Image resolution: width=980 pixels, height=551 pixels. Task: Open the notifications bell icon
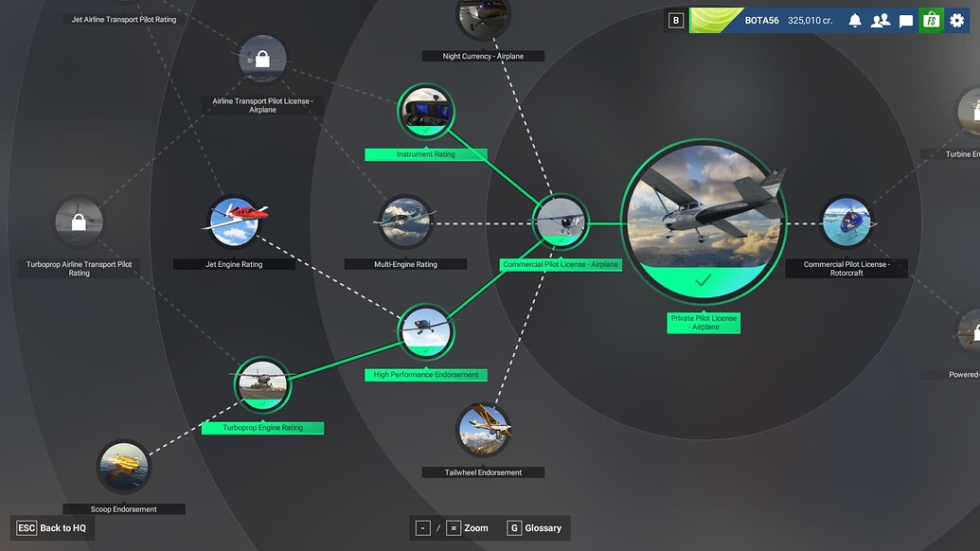[854, 21]
